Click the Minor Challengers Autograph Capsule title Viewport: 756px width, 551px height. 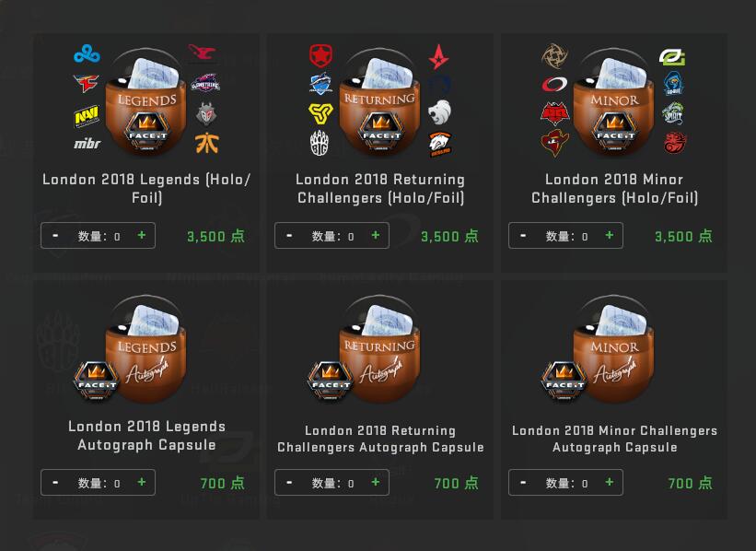click(x=615, y=439)
